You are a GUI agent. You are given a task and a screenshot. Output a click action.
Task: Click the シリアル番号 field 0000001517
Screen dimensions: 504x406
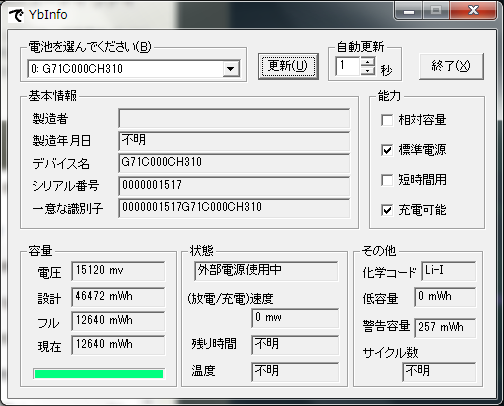click(234, 186)
